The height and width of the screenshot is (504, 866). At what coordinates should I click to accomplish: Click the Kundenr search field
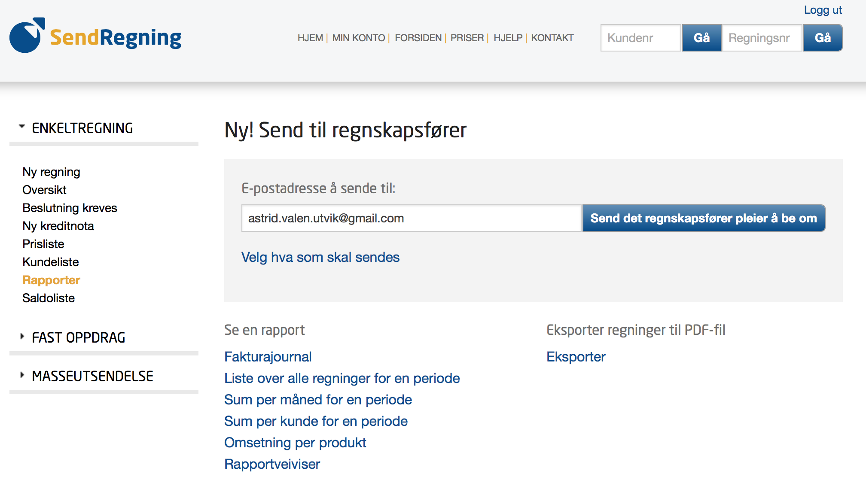pyautogui.click(x=640, y=38)
